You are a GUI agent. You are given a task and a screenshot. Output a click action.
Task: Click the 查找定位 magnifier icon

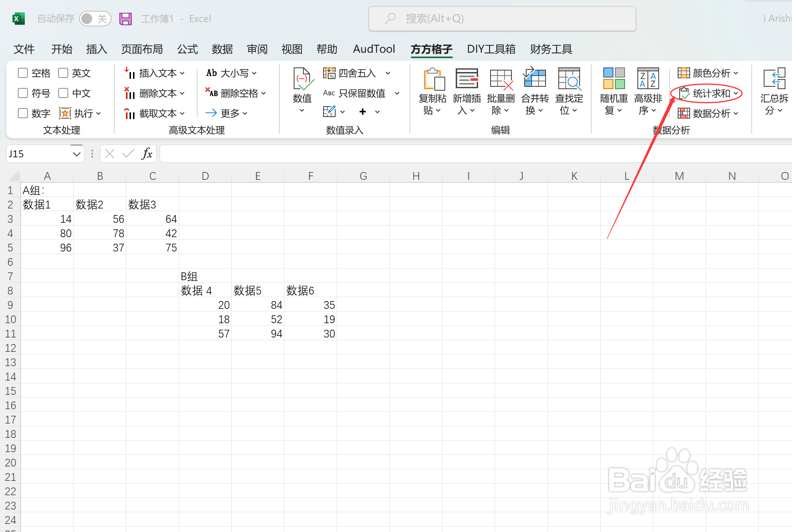click(569, 79)
